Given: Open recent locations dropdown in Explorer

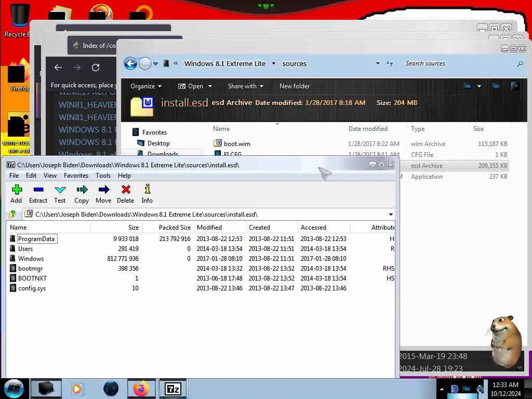Looking at the screenshot, I should tap(155, 64).
